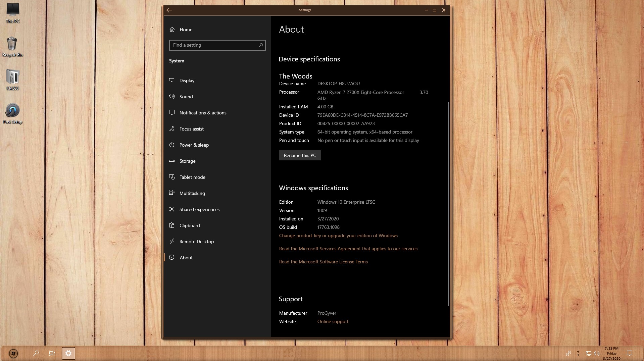The image size is (644, 361).
Task: Select the KMS38 desktop icon
Action: pos(13,80)
